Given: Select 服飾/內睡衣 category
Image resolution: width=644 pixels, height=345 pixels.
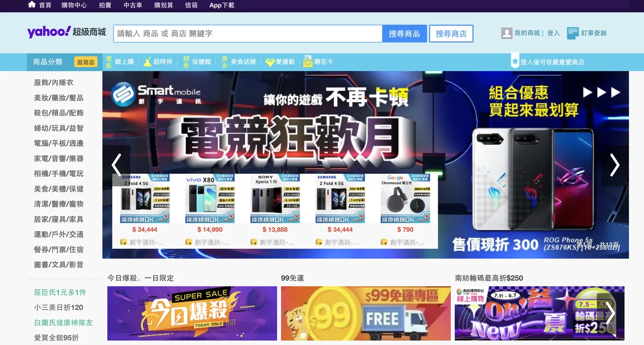Looking at the screenshot, I should [54, 82].
